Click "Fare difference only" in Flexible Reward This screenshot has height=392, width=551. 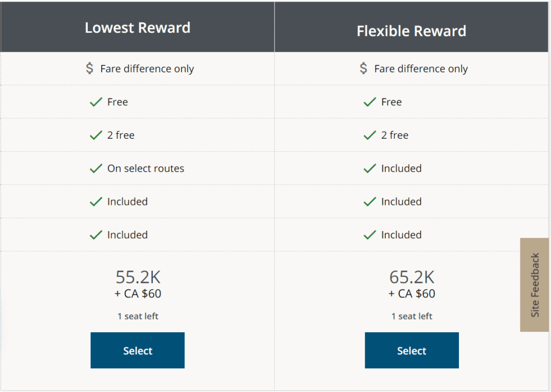[x=421, y=69]
